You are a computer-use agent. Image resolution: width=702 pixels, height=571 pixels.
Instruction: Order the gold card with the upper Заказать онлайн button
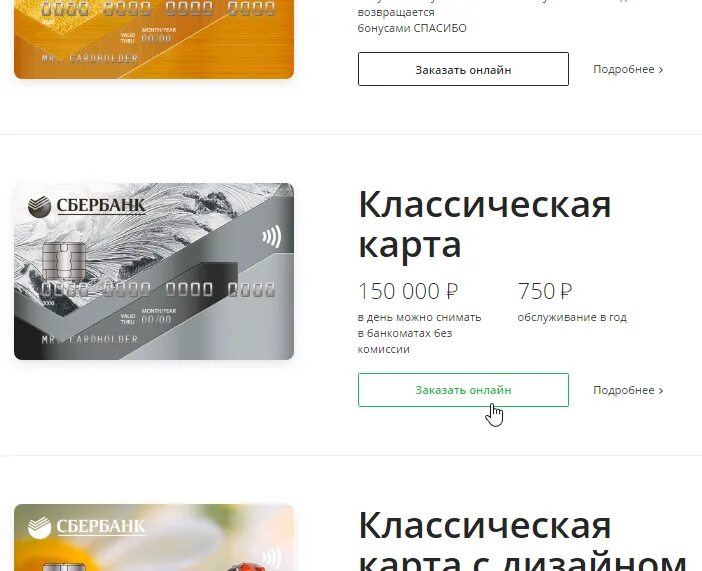[463, 69]
